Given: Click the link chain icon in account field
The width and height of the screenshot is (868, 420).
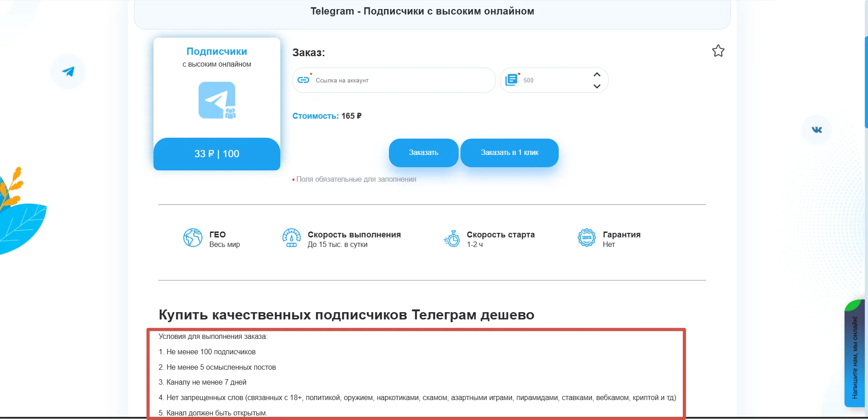Looking at the screenshot, I should (303, 80).
